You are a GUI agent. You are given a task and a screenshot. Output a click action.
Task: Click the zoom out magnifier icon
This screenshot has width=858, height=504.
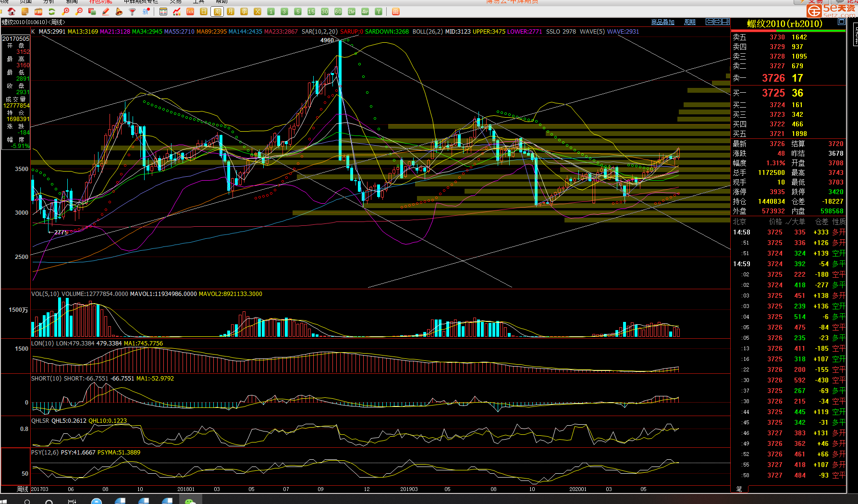79,12
